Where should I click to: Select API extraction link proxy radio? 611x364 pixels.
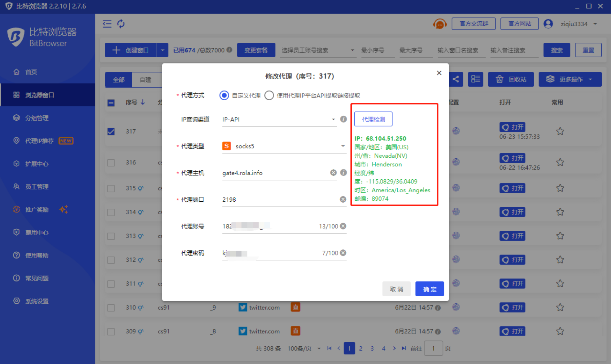pos(269,95)
